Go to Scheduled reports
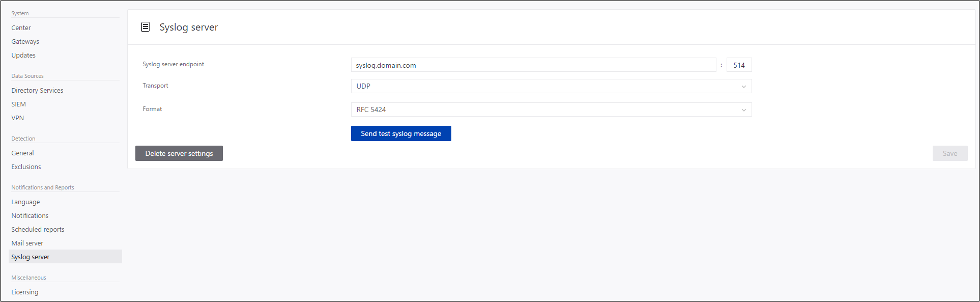 pyautogui.click(x=38, y=230)
